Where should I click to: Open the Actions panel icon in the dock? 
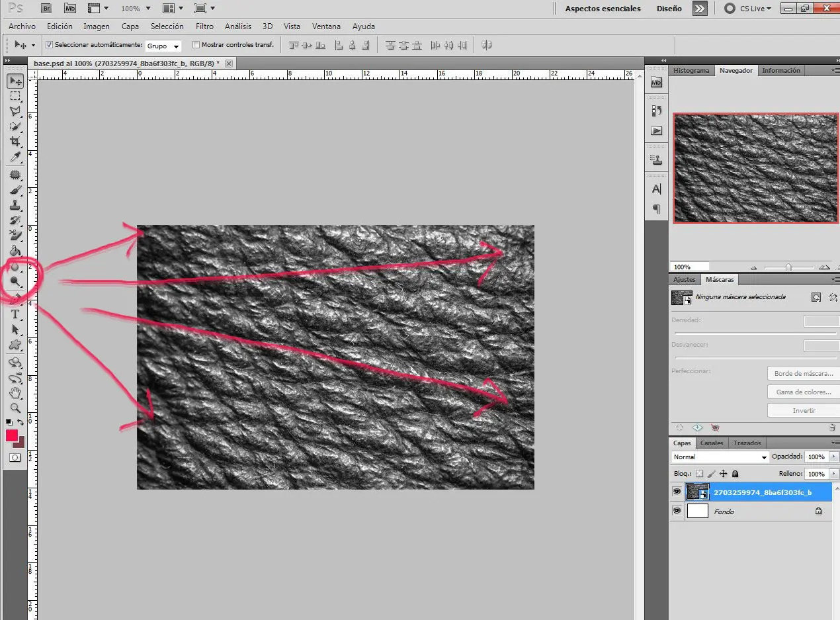tap(656, 130)
